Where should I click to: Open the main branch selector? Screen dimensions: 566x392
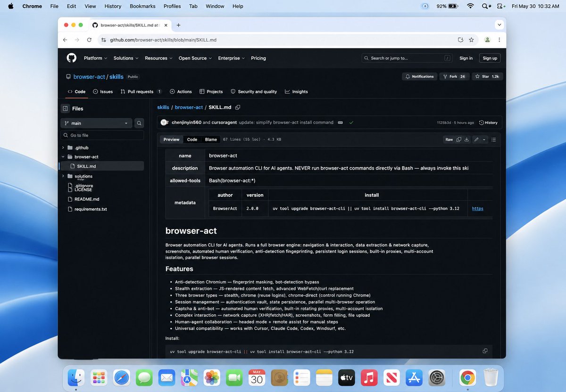96,123
